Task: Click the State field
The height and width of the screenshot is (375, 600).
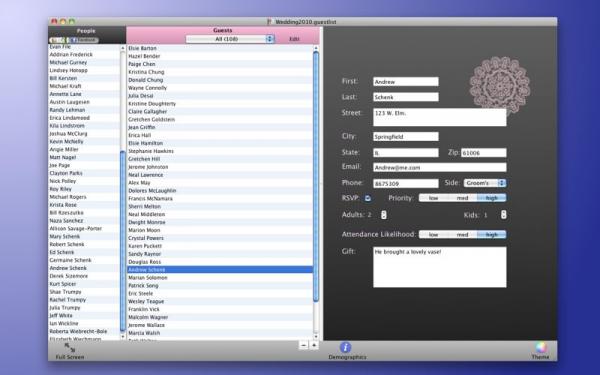Action: tap(406, 153)
